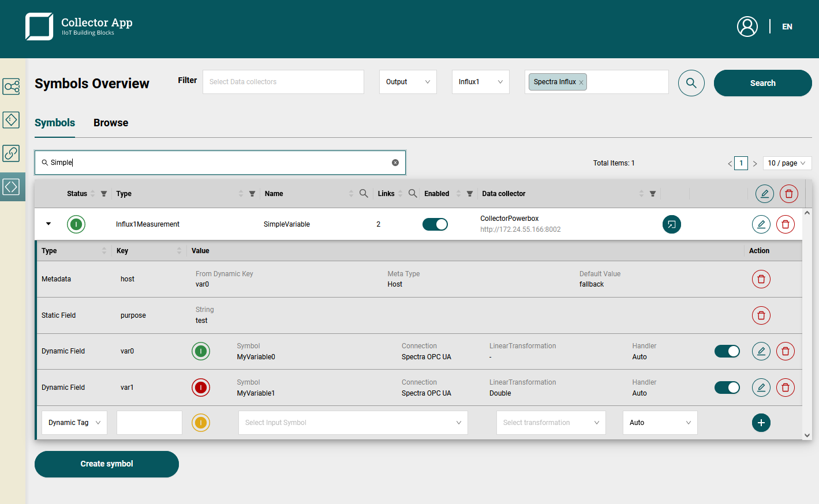The width and height of the screenshot is (819, 504).
Task: Click the plus icon to add tag
Action: [761, 423]
